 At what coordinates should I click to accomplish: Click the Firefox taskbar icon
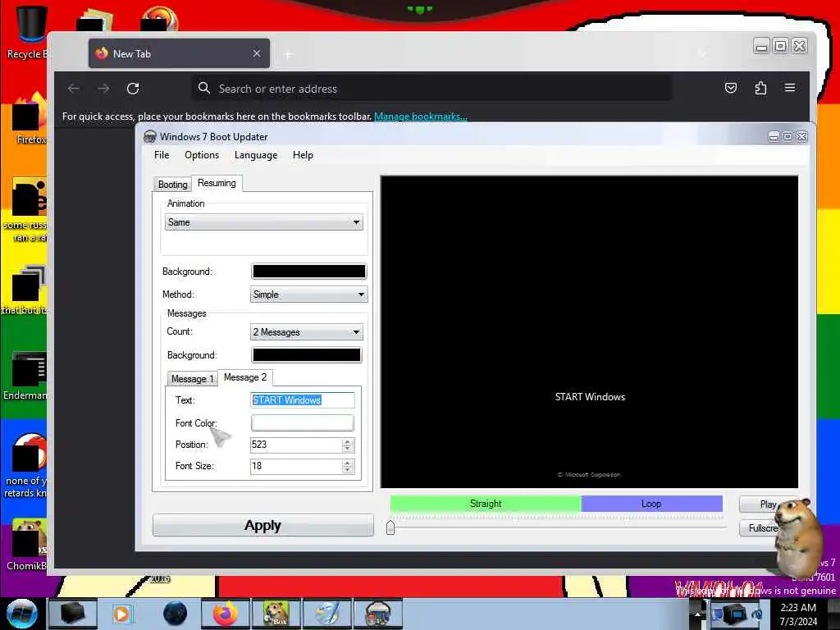225,614
